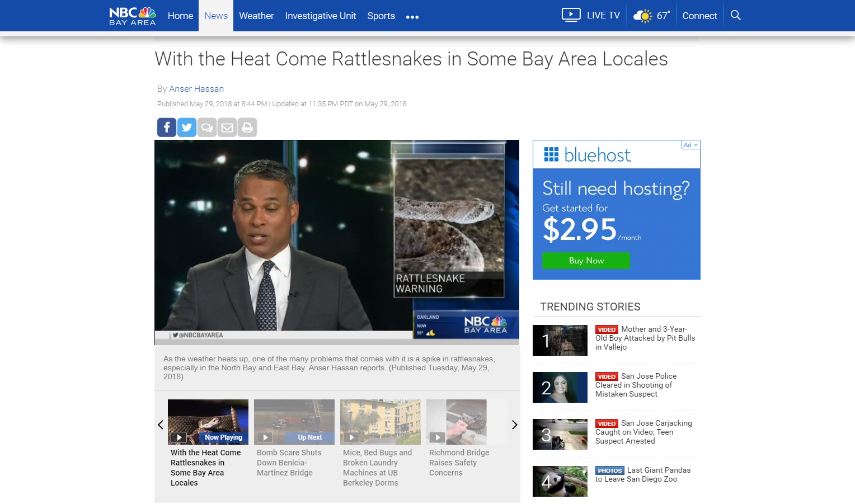Click the video caption description text
Image resolution: width=855 pixels, height=504 pixels.
pyautogui.click(x=329, y=368)
